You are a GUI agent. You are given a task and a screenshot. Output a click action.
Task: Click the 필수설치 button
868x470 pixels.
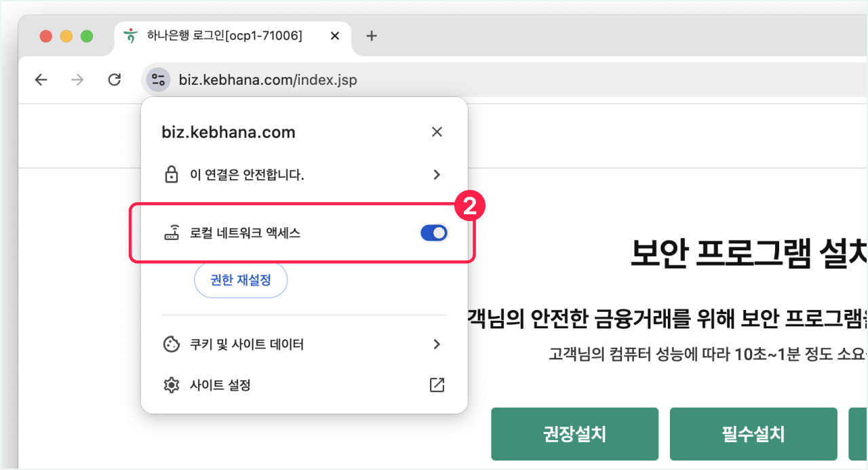[753, 434]
